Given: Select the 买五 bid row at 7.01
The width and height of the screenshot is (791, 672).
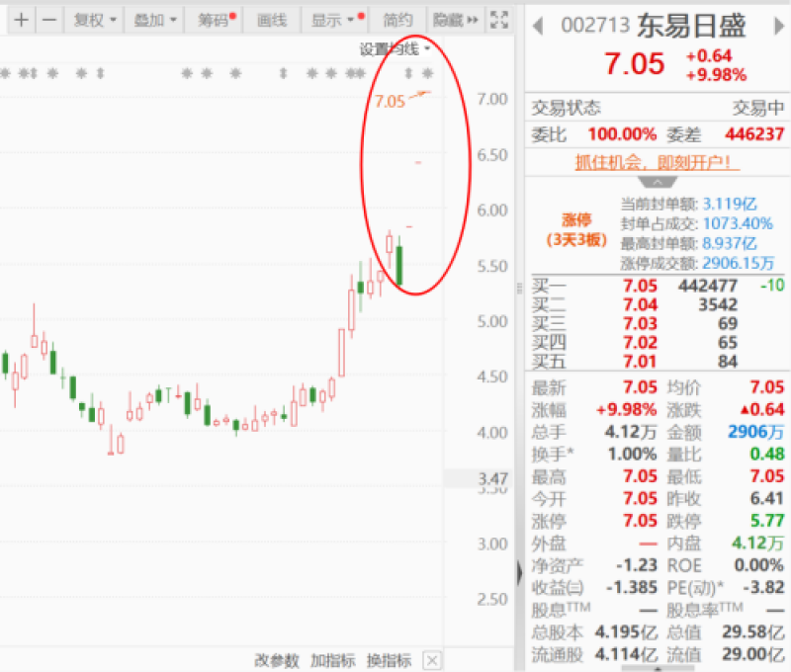Looking at the screenshot, I should click(x=658, y=362).
